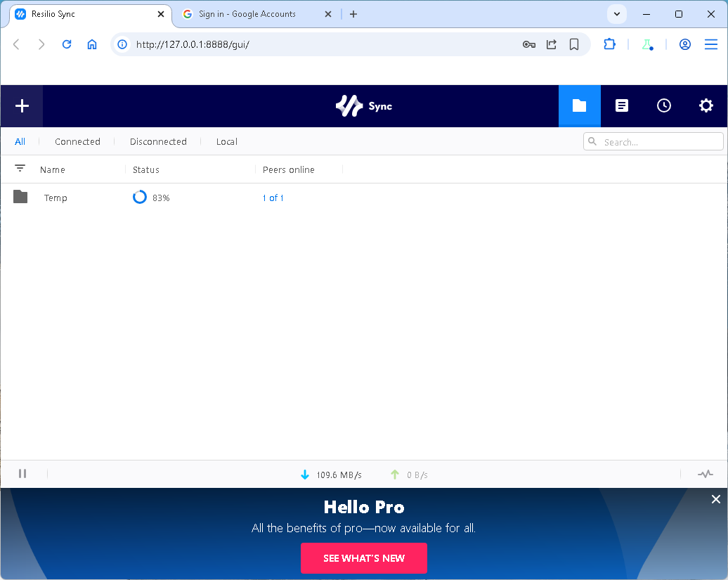Click the Search folders input field

[654, 141]
